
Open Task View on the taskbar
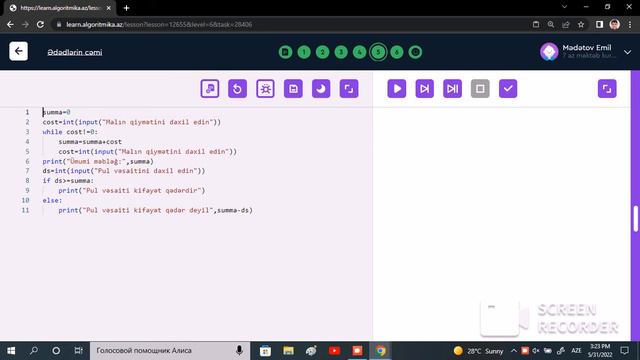click(78, 351)
